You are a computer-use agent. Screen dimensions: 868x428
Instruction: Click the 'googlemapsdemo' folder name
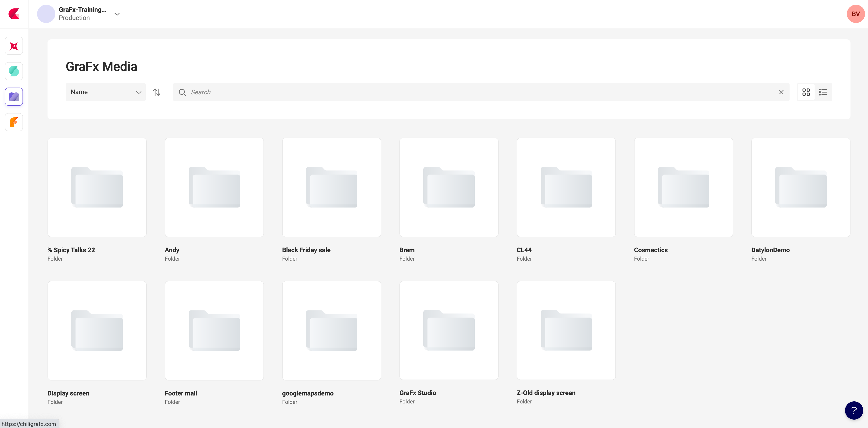point(308,393)
